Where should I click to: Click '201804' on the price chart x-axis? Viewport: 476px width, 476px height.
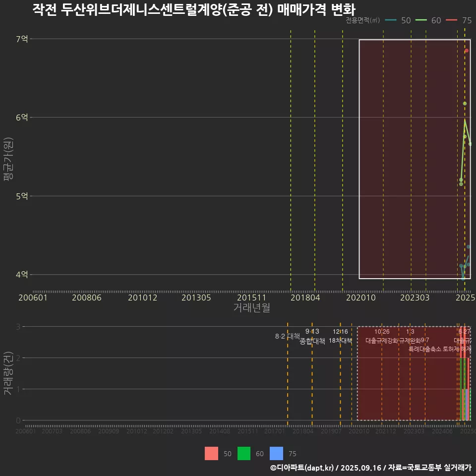click(x=305, y=297)
